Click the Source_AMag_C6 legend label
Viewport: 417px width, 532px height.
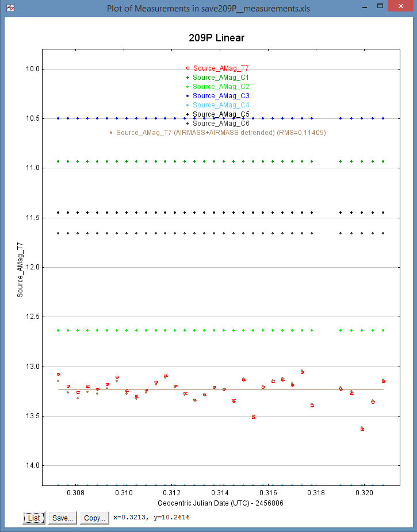click(221, 124)
